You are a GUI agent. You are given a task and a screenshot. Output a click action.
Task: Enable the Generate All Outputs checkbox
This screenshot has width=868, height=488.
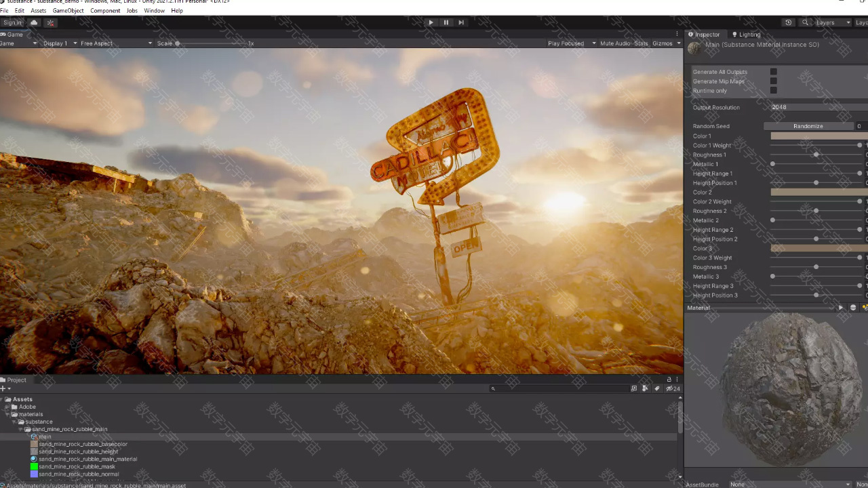(773, 72)
